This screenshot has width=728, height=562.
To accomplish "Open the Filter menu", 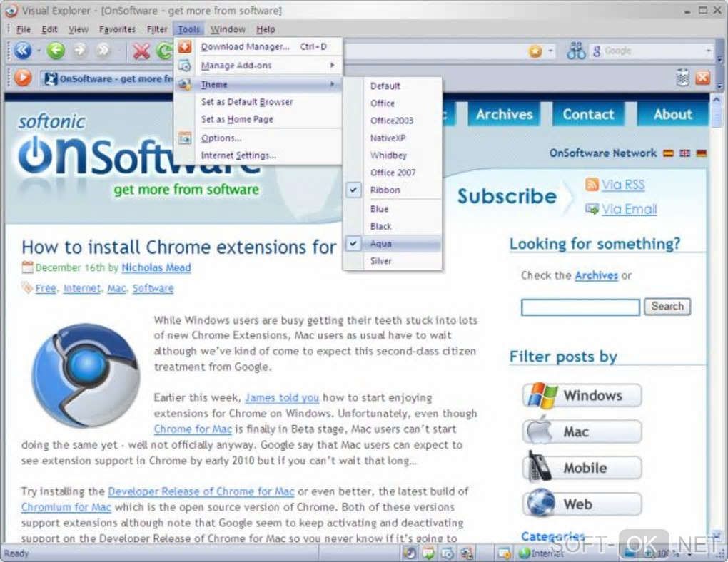I will click(157, 29).
